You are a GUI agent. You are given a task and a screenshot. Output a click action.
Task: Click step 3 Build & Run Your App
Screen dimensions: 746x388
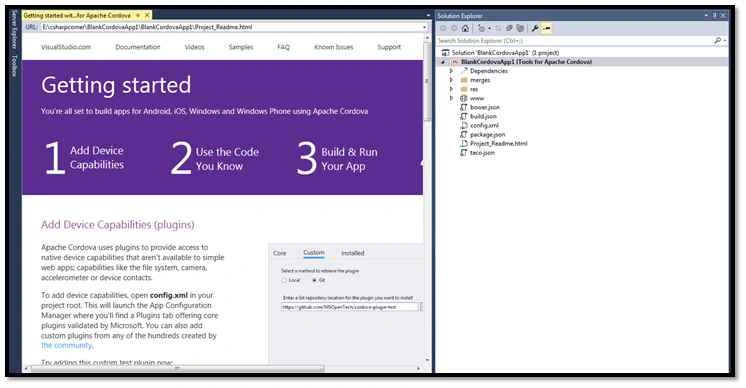tap(337, 158)
